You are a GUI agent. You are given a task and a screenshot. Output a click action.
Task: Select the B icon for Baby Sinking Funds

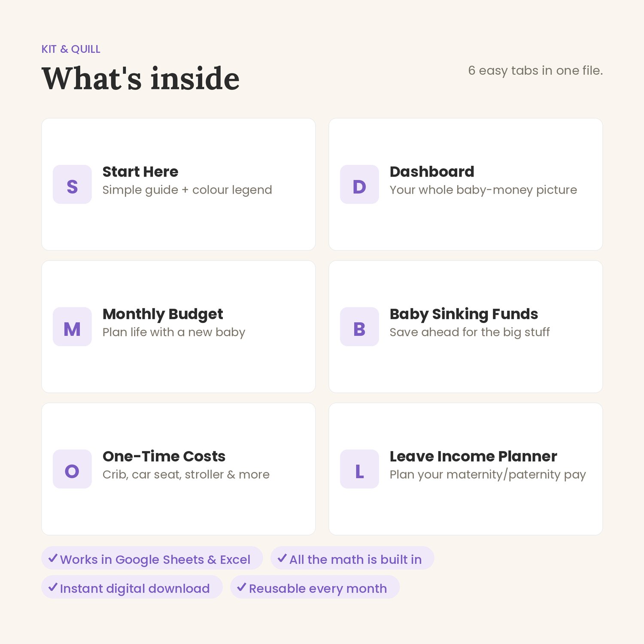359,327
